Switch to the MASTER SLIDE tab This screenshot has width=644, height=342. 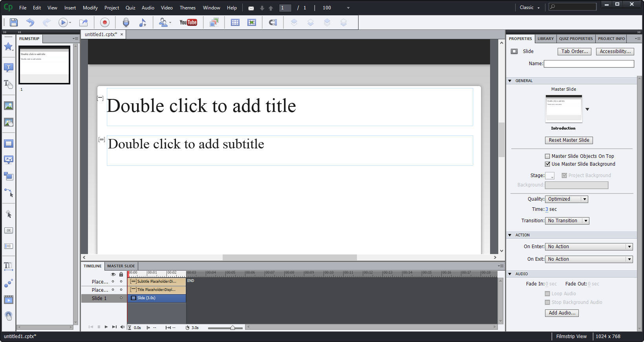(x=121, y=266)
